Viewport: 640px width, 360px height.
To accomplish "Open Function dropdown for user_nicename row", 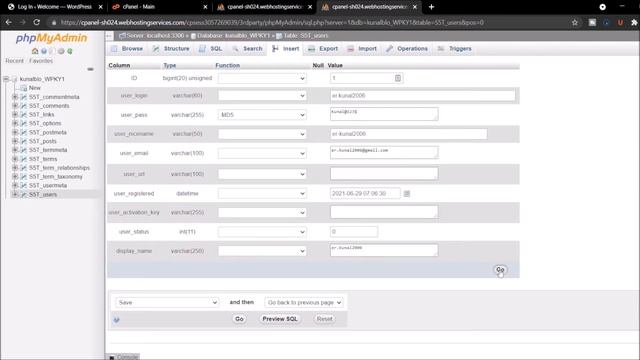I will click(262, 134).
